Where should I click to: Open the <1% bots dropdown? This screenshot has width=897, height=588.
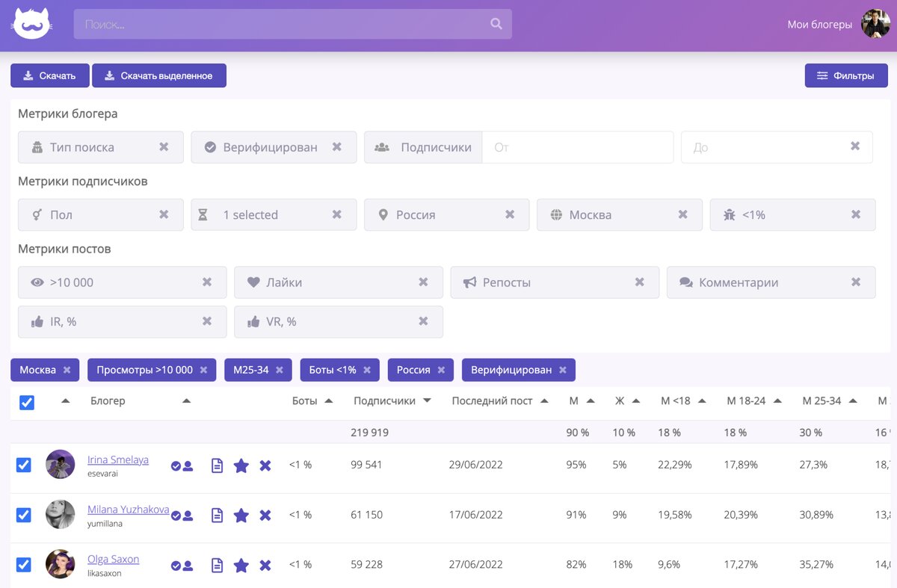point(792,214)
